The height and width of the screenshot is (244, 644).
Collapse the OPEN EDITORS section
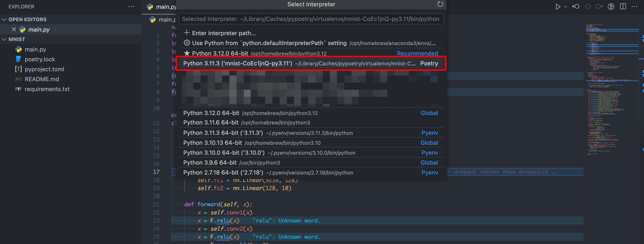click(4, 19)
